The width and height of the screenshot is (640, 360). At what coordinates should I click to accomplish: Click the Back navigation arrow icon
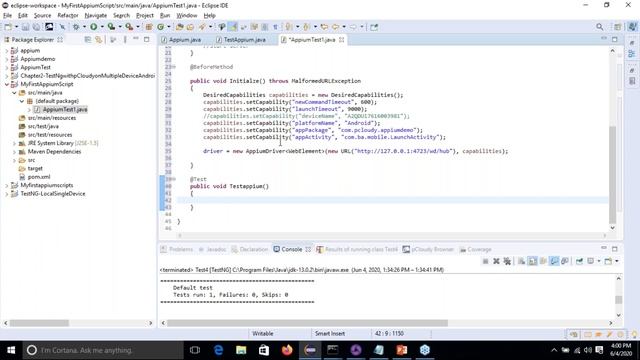click(x=336, y=27)
